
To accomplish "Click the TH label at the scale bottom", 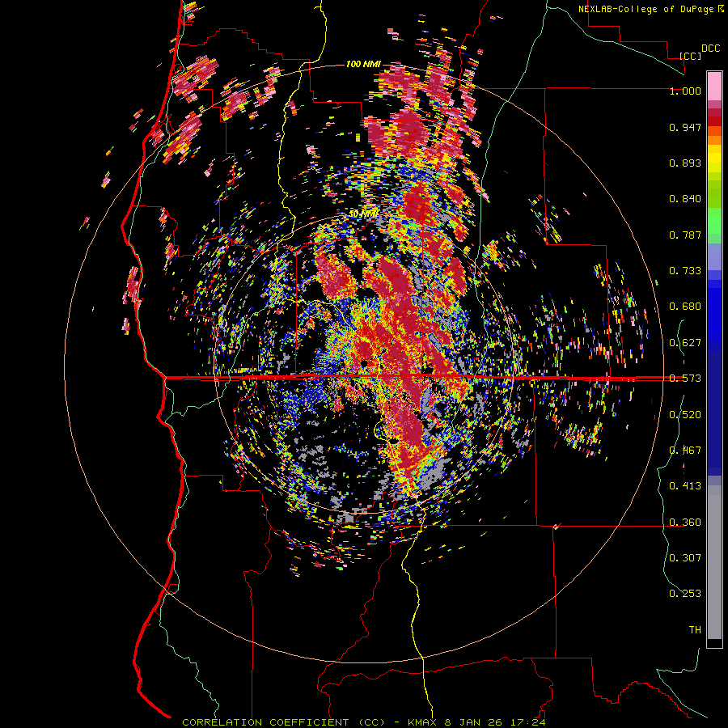I will point(695,630).
